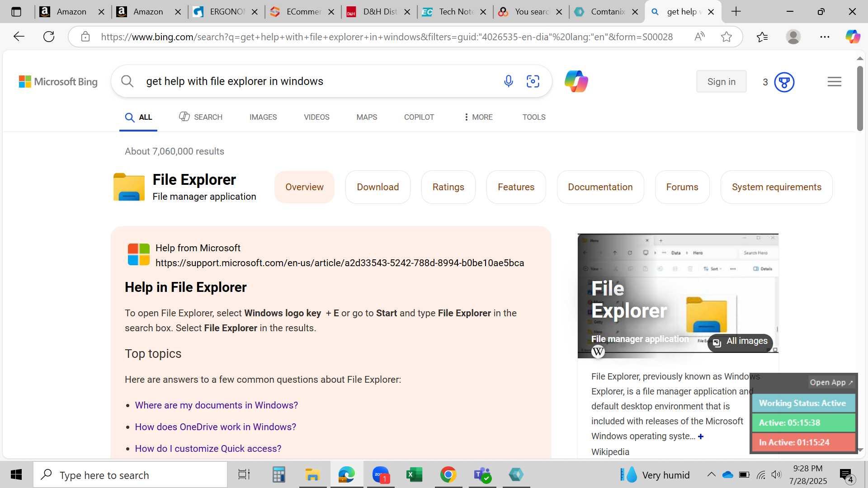Image resolution: width=868 pixels, height=488 pixels.
Task: Switch to the IMAGES tab
Action: click(263, 117)
